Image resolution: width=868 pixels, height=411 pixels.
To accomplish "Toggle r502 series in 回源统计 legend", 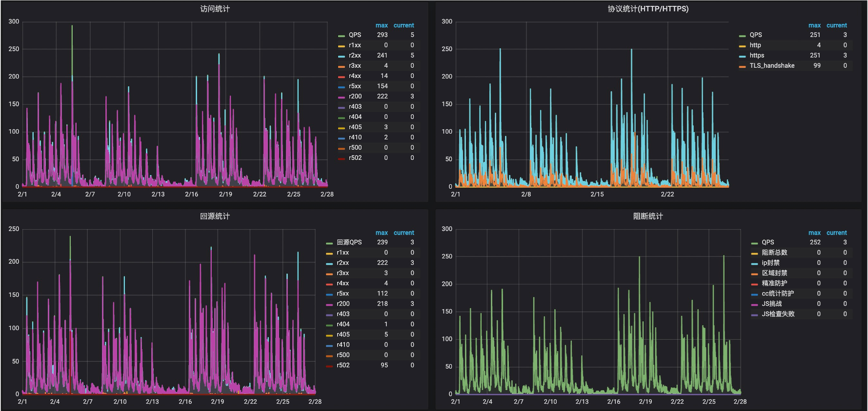I will [343, 365].
